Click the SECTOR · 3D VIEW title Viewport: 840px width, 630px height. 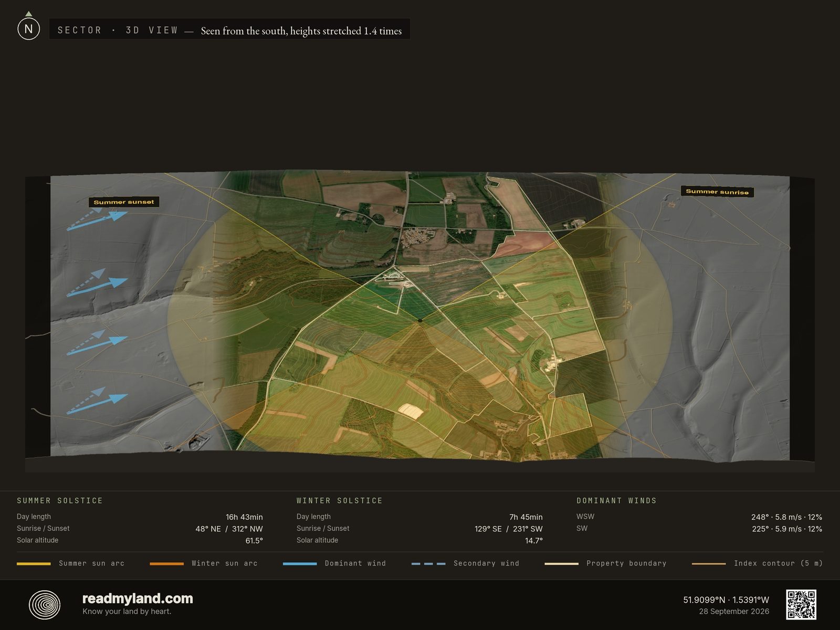118,30
